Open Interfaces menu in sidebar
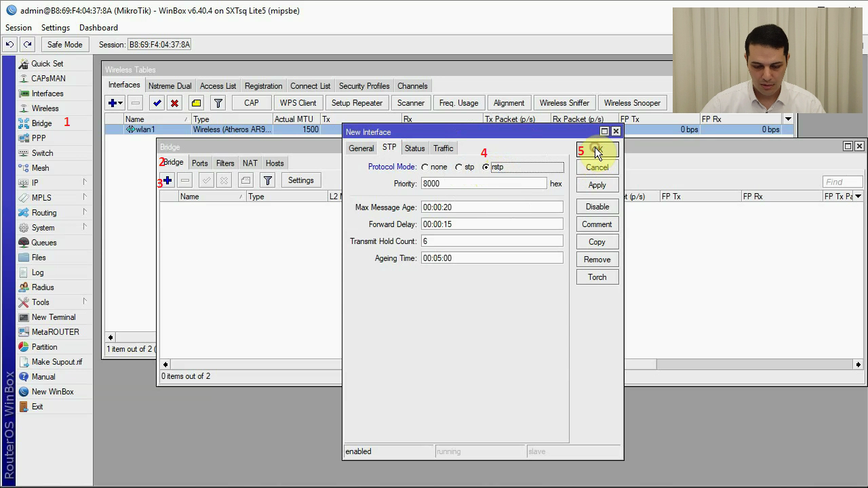Screen dimensions: 868x488 click(47, 94)
